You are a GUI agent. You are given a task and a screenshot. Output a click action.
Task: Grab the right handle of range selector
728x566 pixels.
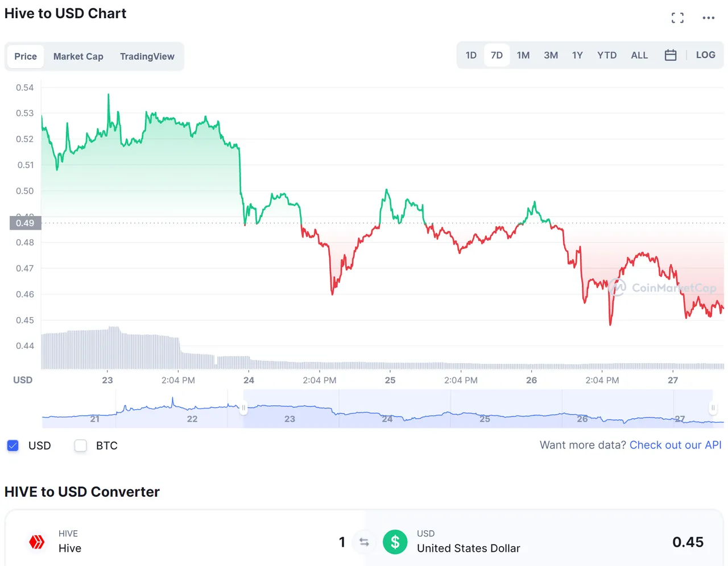click(713, 407)
